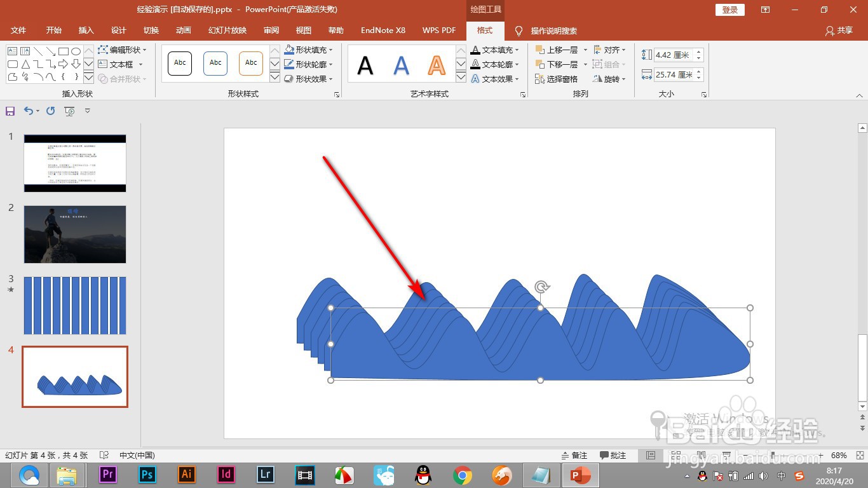Screen dimensions: 868x488
Task: Select the Text Box shape in the gallery
Action: click(x=12, y=51)
